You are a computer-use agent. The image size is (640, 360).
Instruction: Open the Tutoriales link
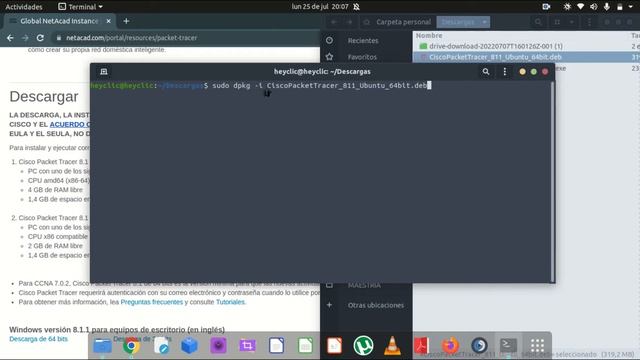click(230, 302)
